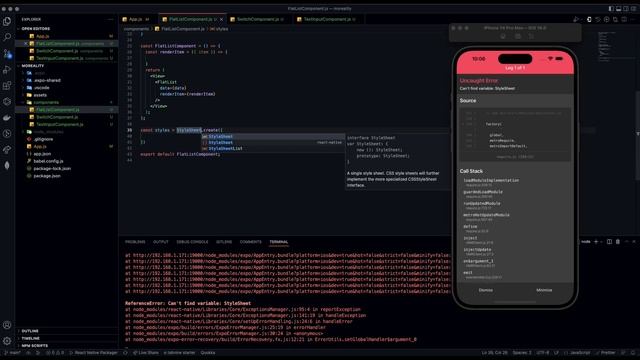Open the Source Control view
This screenshot has height=360, width=640.
pos(7,53)
